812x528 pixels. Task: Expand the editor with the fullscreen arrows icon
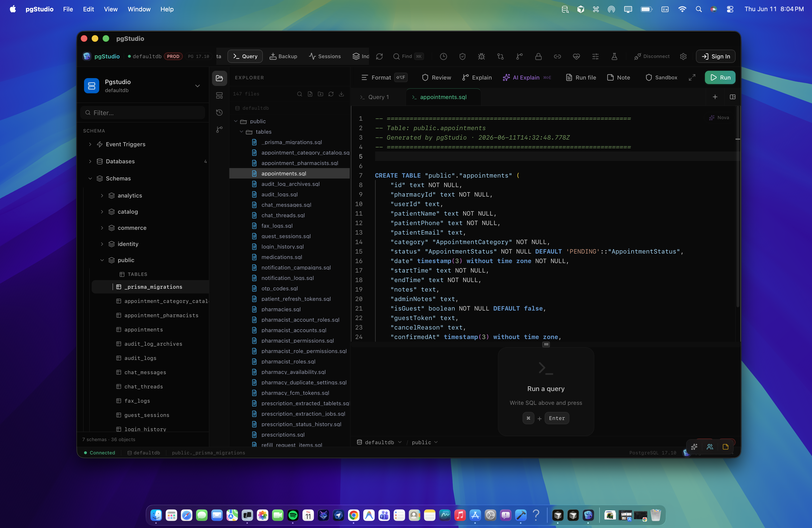point(692,77)
